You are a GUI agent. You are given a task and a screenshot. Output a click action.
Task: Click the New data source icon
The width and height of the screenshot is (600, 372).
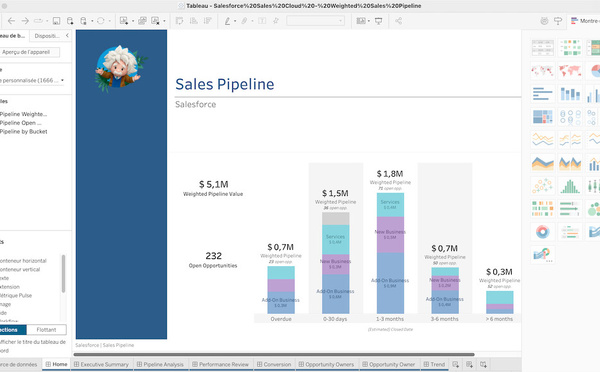(70, 21)
